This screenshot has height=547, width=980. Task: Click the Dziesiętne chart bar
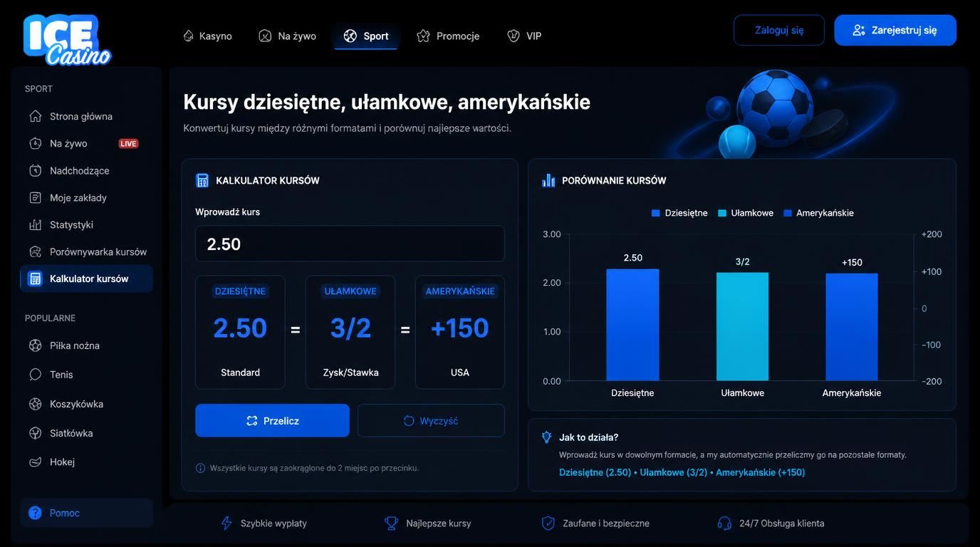tap(632, 325)
